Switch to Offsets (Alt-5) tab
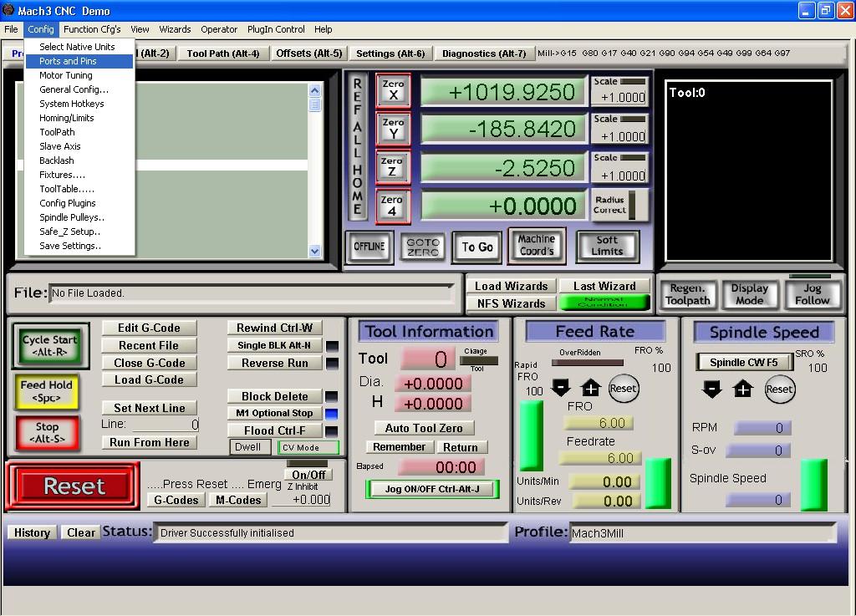Viewport: 856px width, 616px height. (x=309, y=53)
